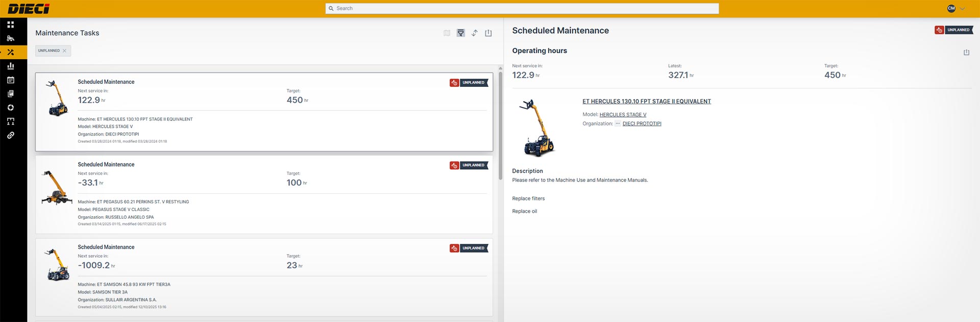Toggle the map view icon

447,33
